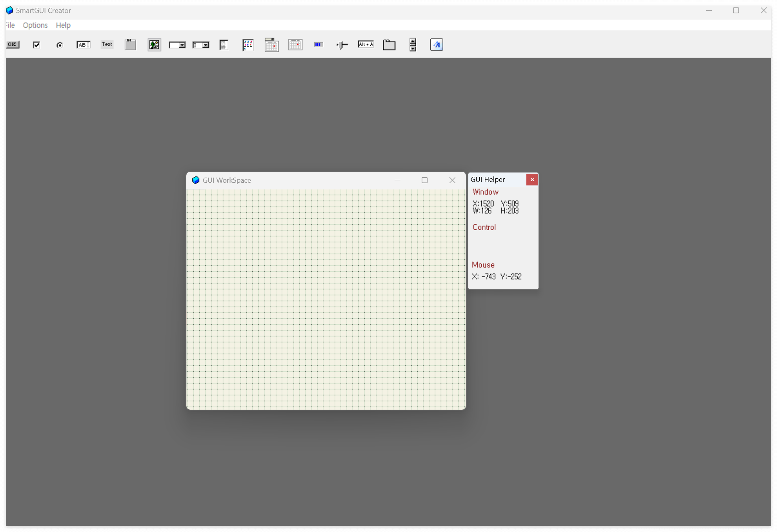Select the GroupBox control tool

[130, 45]
